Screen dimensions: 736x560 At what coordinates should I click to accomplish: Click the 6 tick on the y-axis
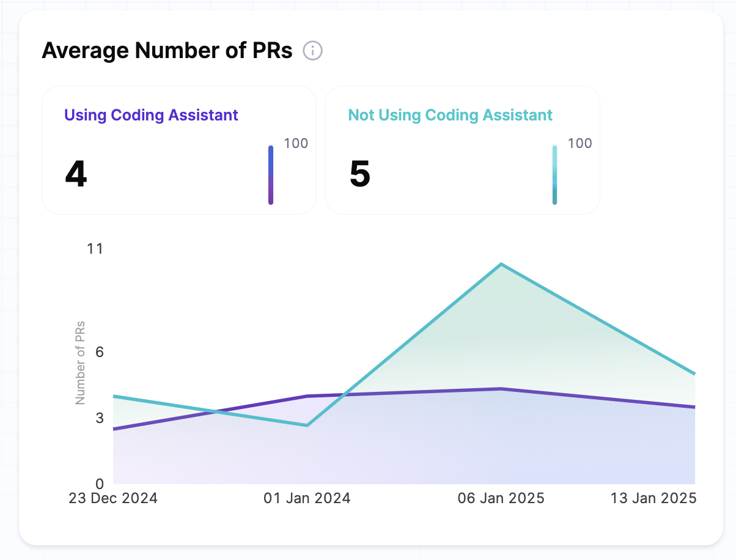99,352
